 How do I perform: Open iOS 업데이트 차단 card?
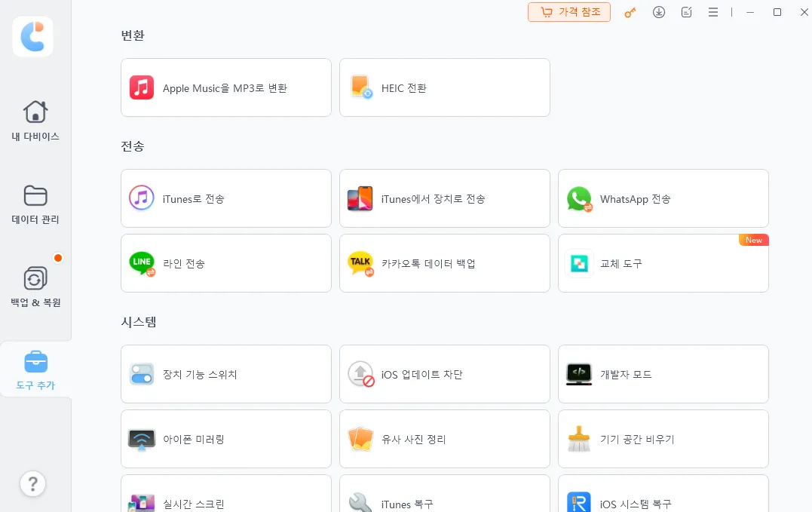tap(444, 374)
